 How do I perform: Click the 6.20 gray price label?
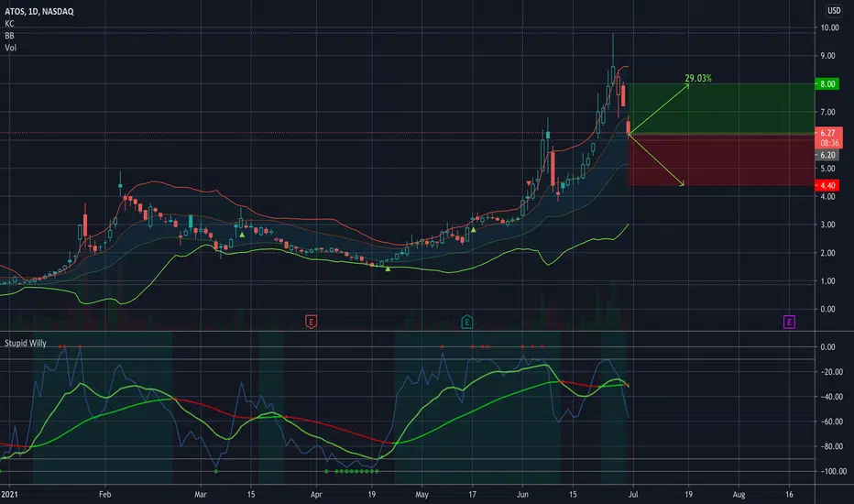click(827, 155)
